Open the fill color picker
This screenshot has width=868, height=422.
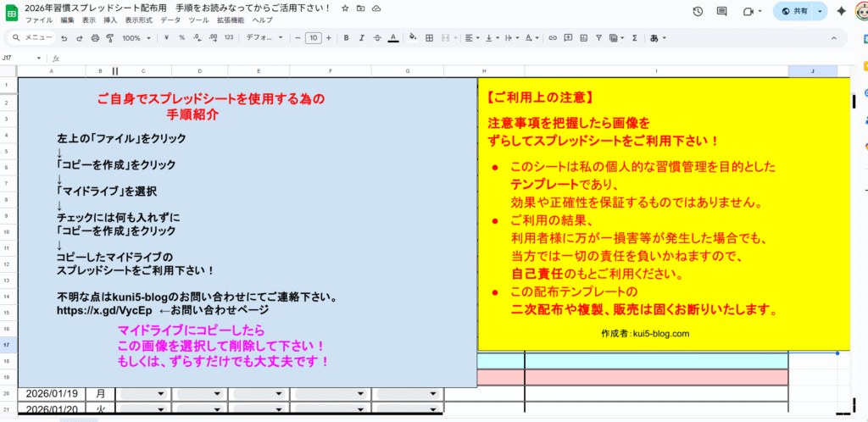[x=413, y=38]
